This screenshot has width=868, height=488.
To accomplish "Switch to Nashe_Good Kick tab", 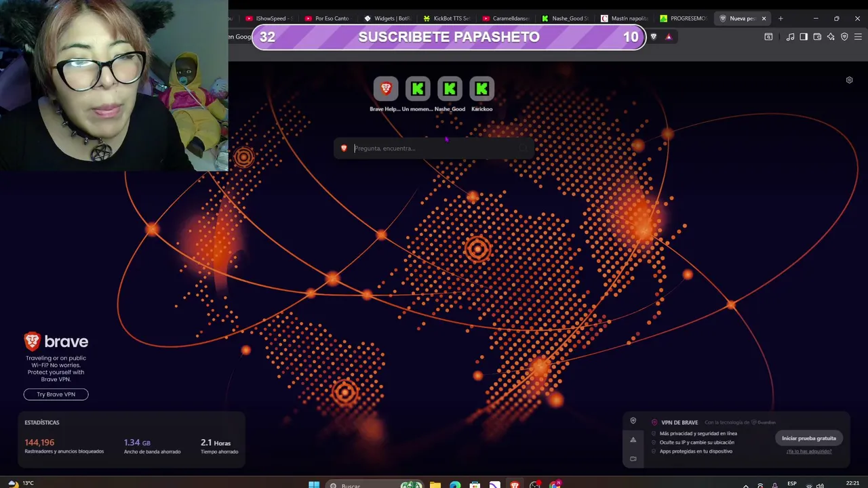I will [x=566, y=18].
